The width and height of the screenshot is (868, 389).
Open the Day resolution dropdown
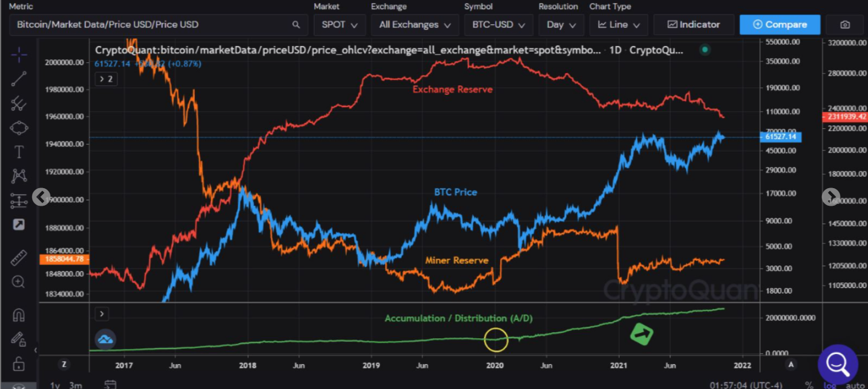561,25
